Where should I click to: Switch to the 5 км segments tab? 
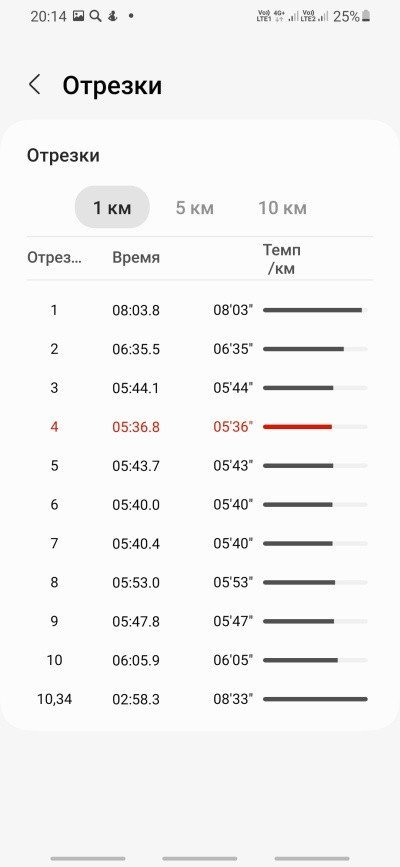[x=194, y=208]
